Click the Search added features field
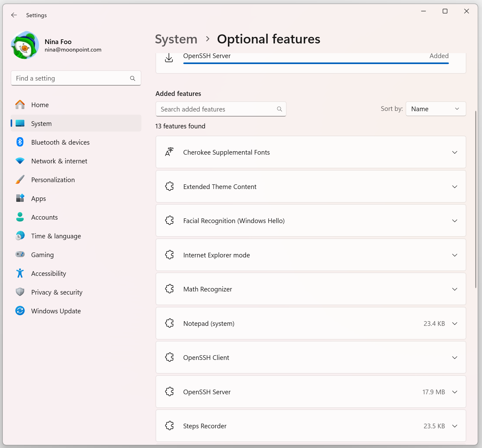Image resolution: width=482 pixels, height=448 pixels. [221, 109]
